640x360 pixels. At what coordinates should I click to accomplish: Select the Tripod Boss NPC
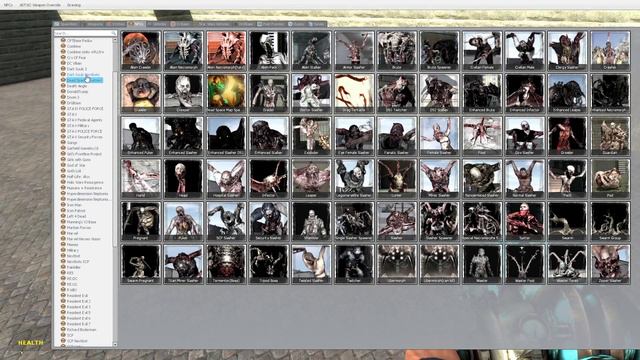pyautogui.click(x=269, y=264)
